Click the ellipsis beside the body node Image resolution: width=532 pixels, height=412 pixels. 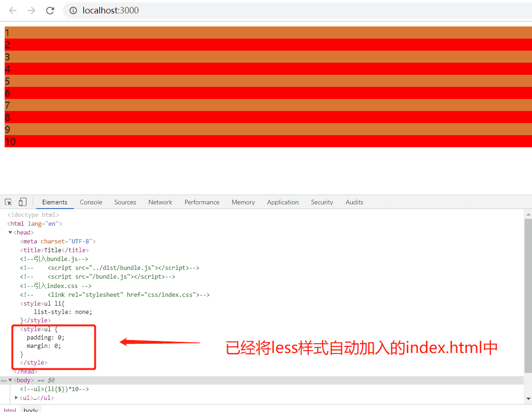(x=4, y=380)
